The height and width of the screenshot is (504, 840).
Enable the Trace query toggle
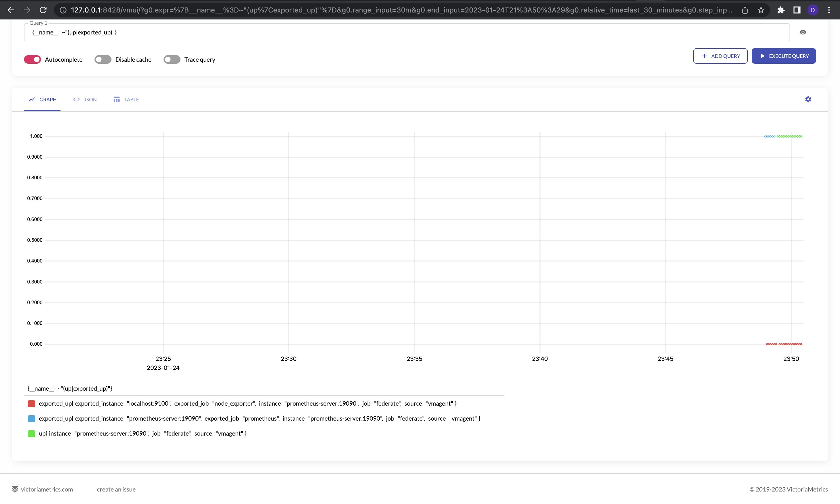(x=172, y=59)
